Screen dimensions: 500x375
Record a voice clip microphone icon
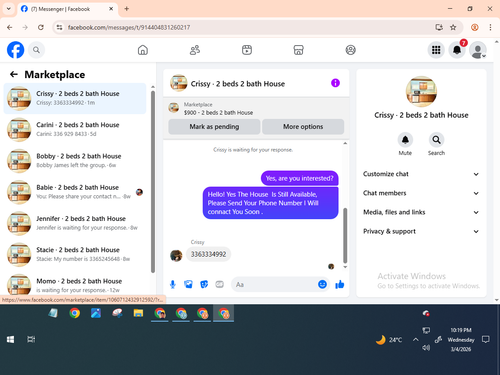tap(173, 284)
